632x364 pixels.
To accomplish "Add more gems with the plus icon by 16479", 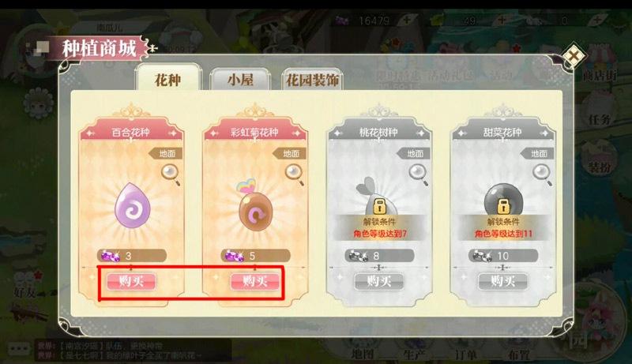I will pos(406,20).
